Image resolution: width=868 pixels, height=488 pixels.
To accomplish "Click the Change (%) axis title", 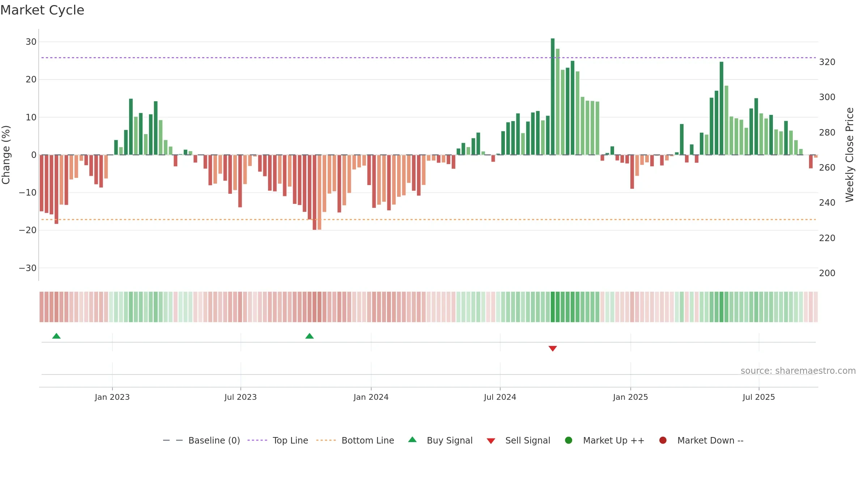I will (x=6, y=155).
